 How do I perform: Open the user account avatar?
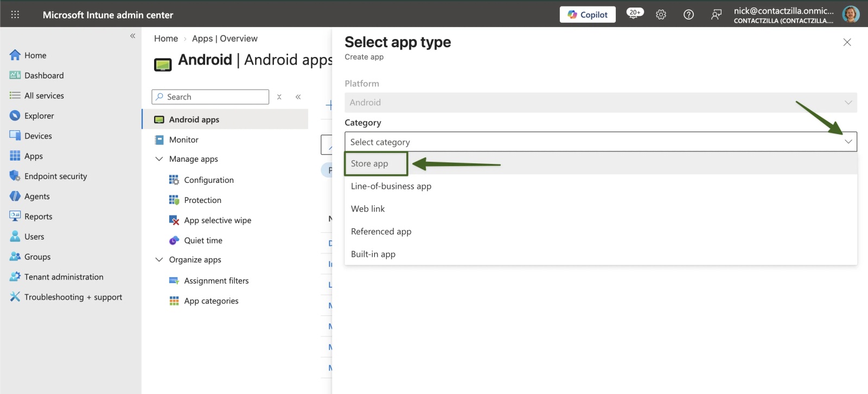pyautogui.click(x=851, y=15)
